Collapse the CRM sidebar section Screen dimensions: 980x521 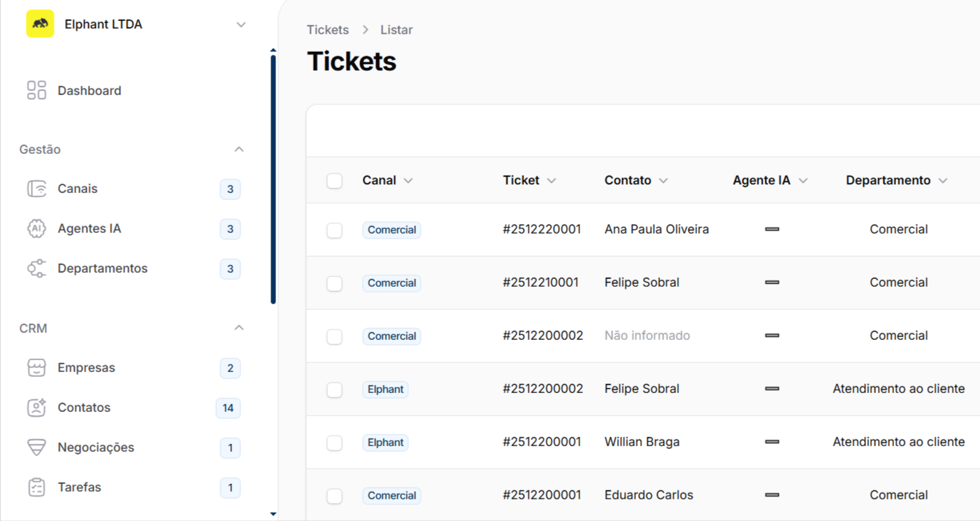(239, 328)
